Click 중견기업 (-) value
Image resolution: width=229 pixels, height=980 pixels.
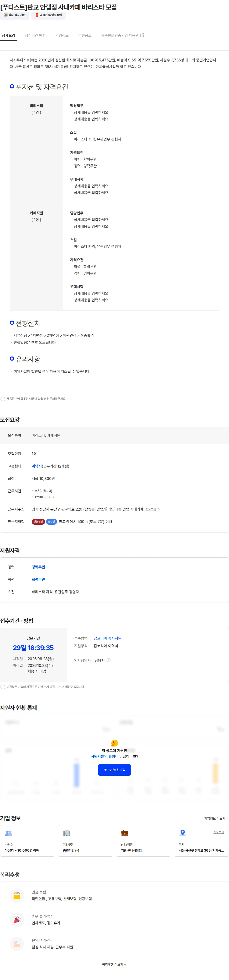(71, 851)
